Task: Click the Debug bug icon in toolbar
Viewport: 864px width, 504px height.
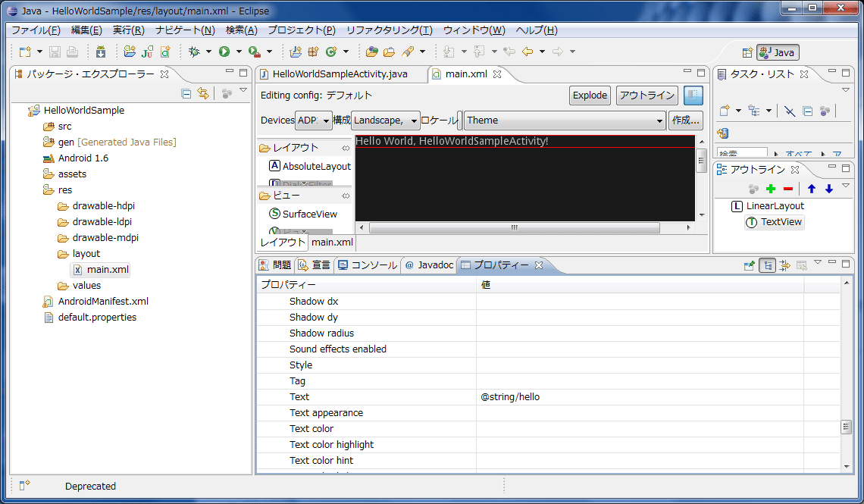Action: 194,52
